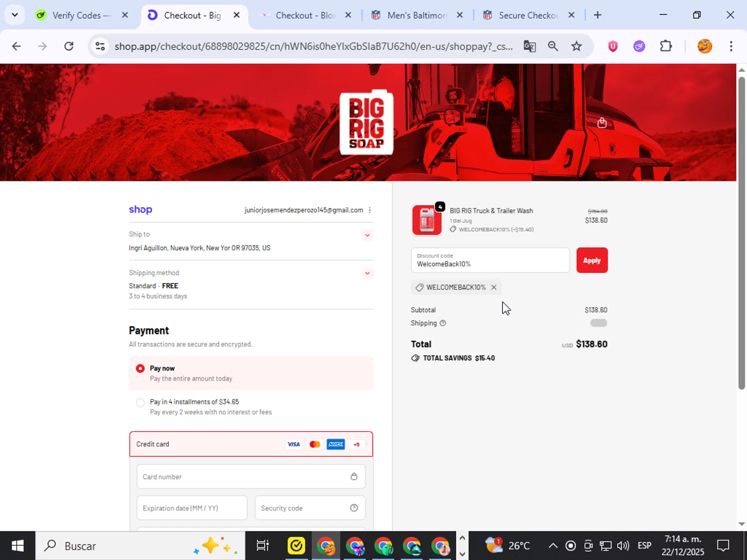Screen dimensions: 747x560
Task: Click the Credit card header
Action: [251, 444]
